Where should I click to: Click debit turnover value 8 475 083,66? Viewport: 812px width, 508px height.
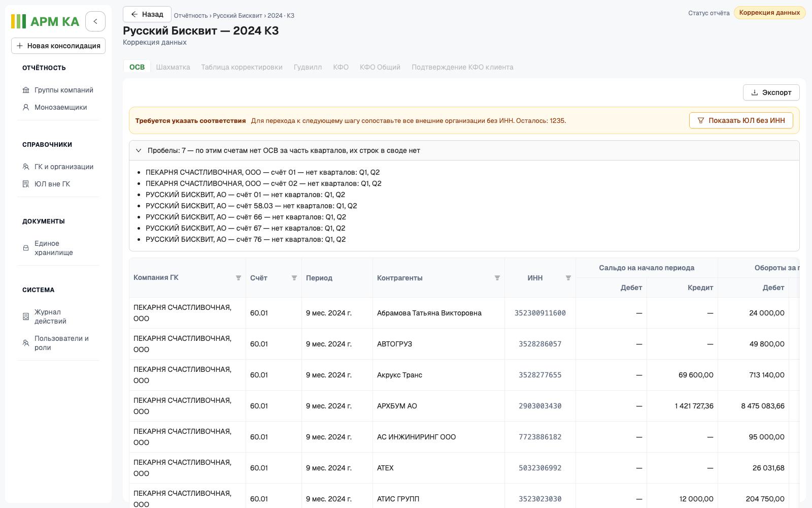(x=763, y=406)
